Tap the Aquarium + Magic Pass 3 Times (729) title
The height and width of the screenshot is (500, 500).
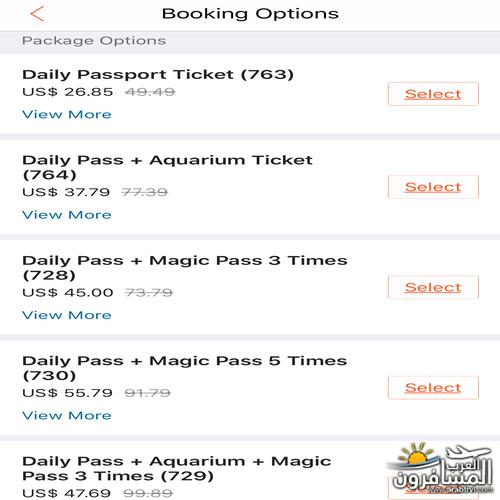click(177, 468)
